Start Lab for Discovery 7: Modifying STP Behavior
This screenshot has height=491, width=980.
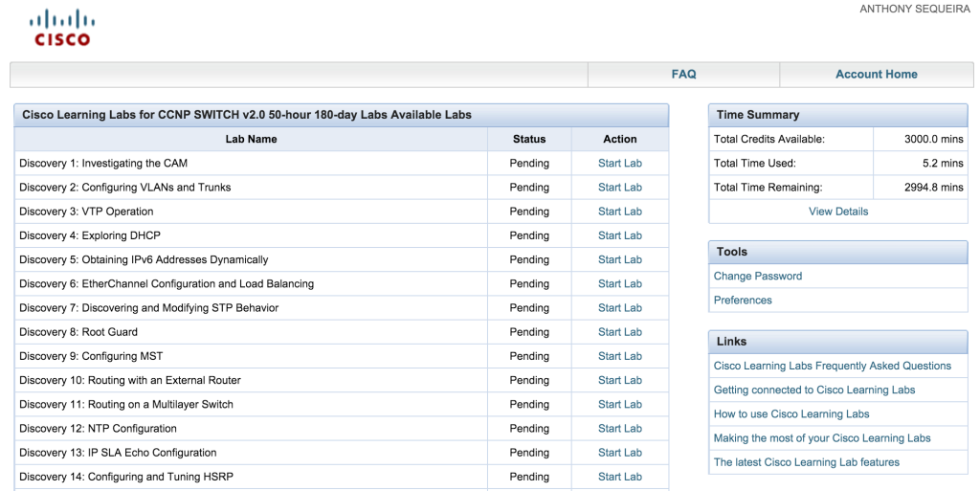(619, 308)
